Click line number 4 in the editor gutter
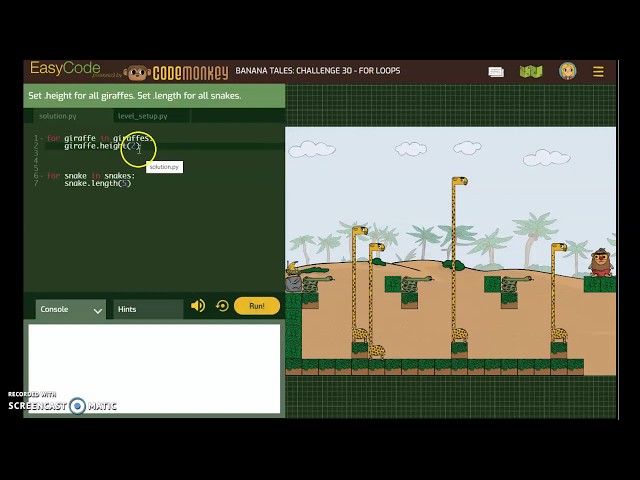The width and height of the screenshot is (640, 480). (36, 161)
